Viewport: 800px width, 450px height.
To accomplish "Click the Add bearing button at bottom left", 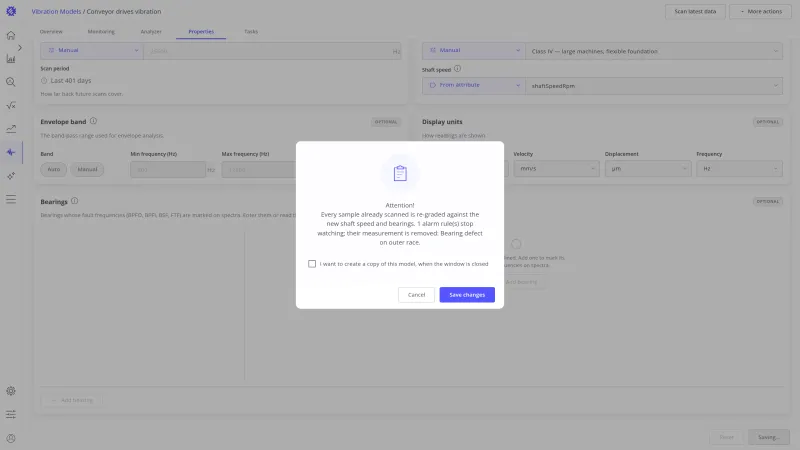I will [x=71, y=400].
